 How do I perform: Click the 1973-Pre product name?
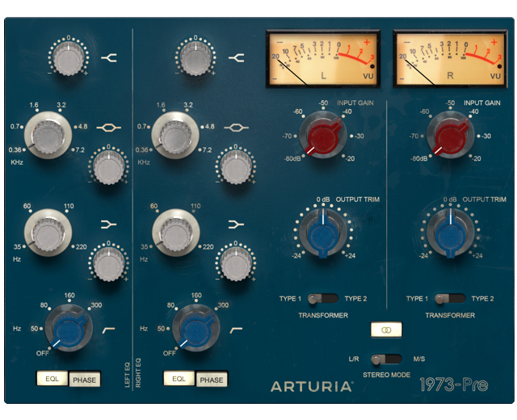(x=454, y=384)
